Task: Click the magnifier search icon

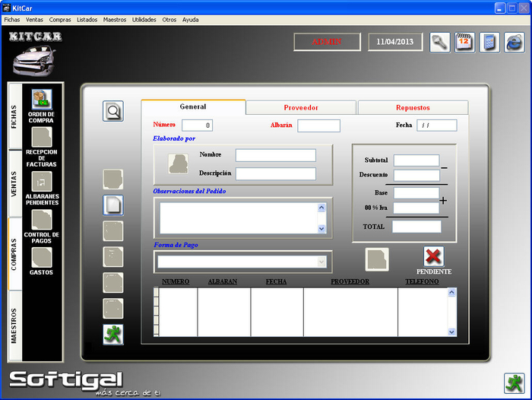Action: tap(113, 111)
